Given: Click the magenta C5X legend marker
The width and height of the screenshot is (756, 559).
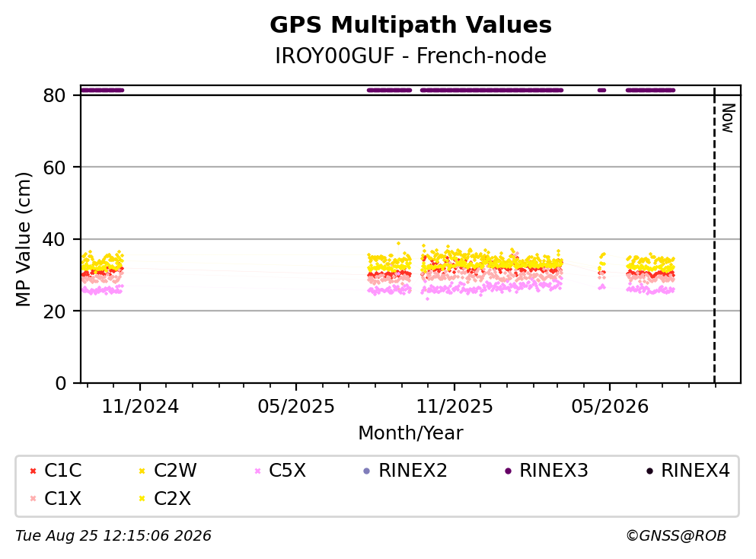Looking at the screenshot, I should coord(257,471).
